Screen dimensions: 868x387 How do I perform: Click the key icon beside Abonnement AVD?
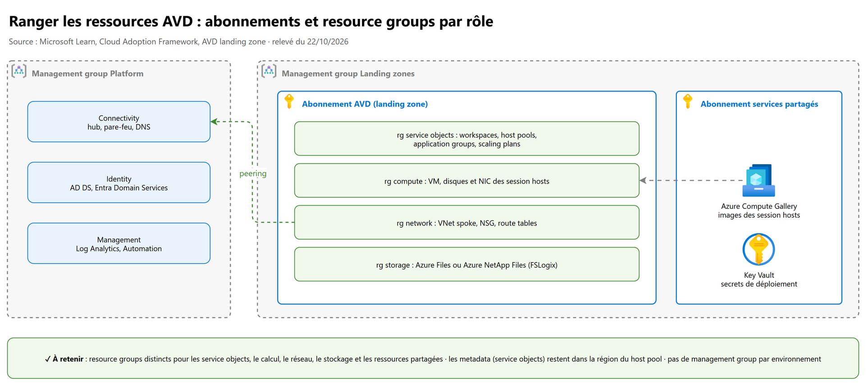(289, 101)
